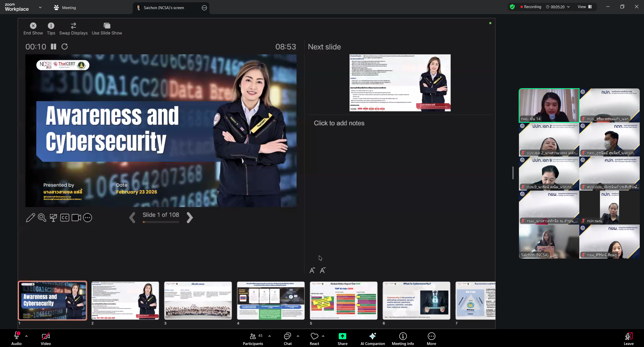Open recording timer dropdown arrow
The image size is (644, 347).
(568, 7)
